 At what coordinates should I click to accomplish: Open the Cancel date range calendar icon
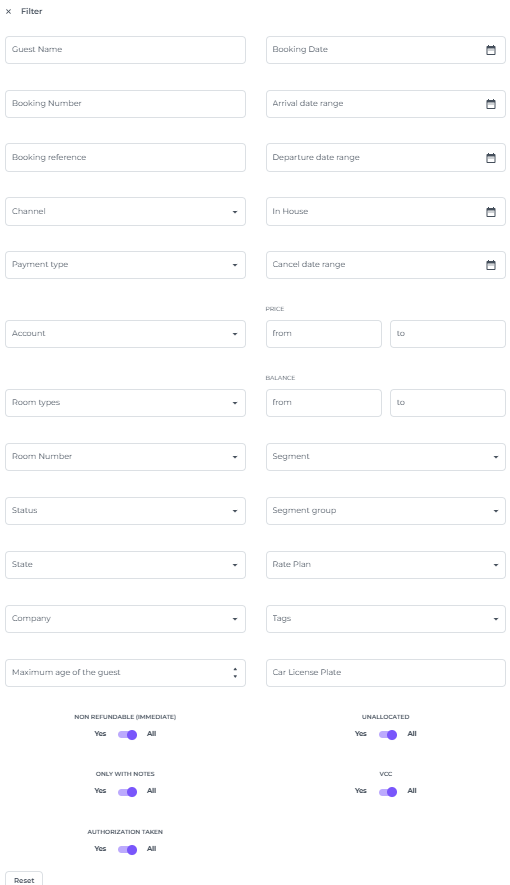pos(491,265)
